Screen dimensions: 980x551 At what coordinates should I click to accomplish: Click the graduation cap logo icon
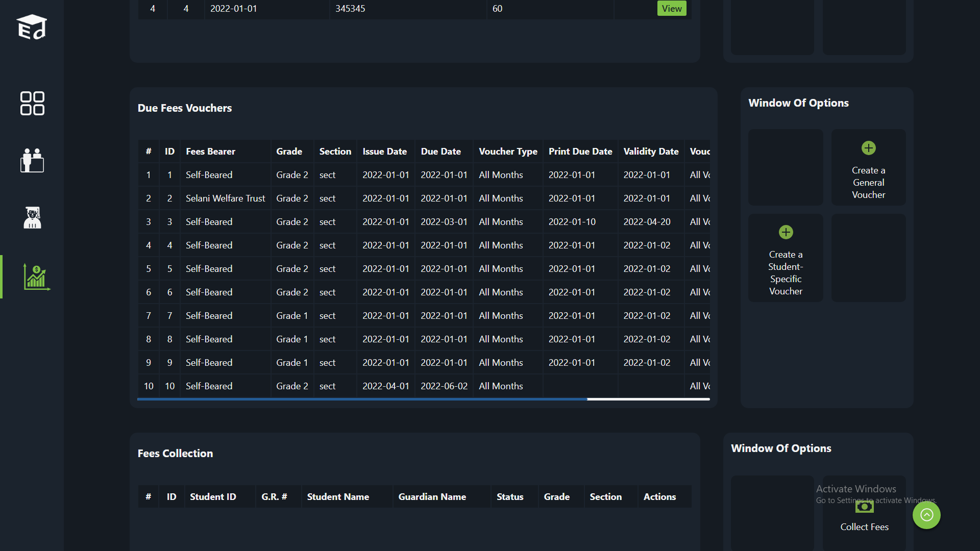pos(32,27)
